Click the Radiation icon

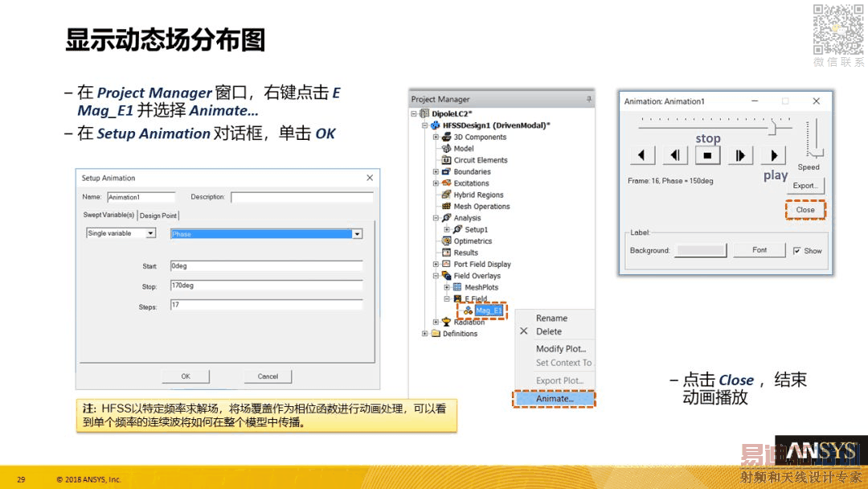click(x=446, y=322)
